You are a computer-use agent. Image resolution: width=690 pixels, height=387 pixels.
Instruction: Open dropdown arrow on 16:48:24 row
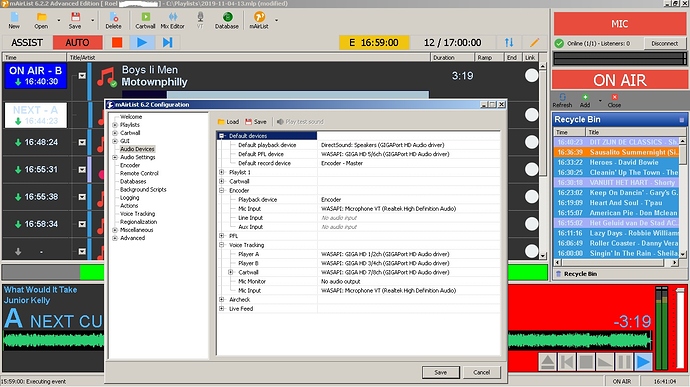[x=82, y=142]
